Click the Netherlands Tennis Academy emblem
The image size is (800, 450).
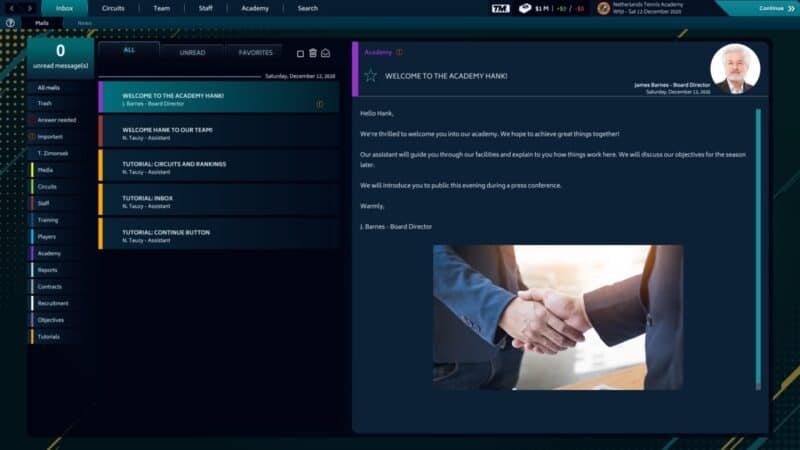coord(604,8)
